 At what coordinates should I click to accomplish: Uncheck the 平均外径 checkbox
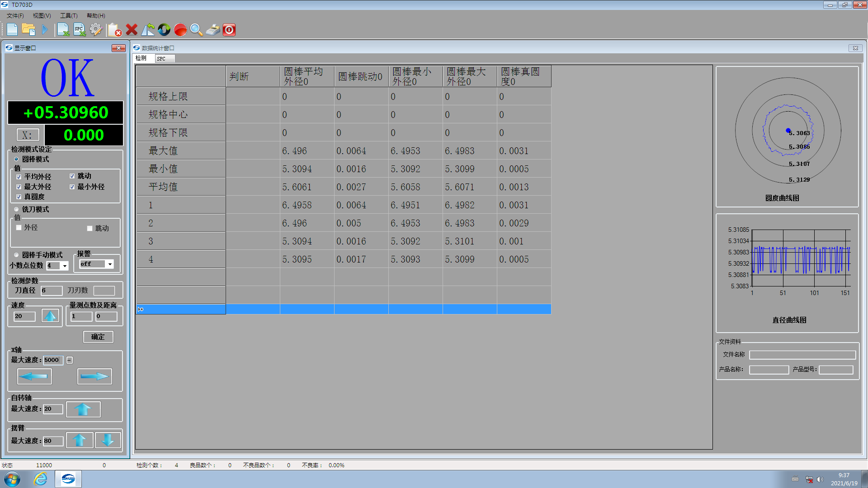click(x=19, y=177)
